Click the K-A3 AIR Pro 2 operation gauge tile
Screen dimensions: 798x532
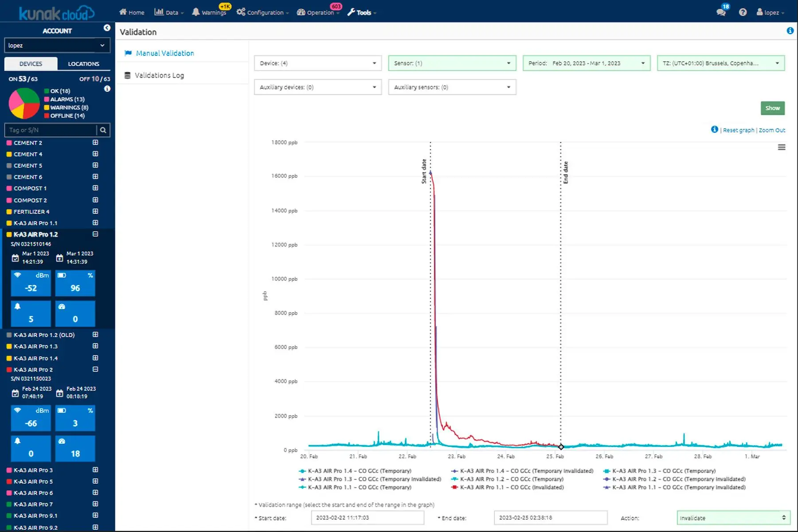pyautogui.click(x=75, y=448)
